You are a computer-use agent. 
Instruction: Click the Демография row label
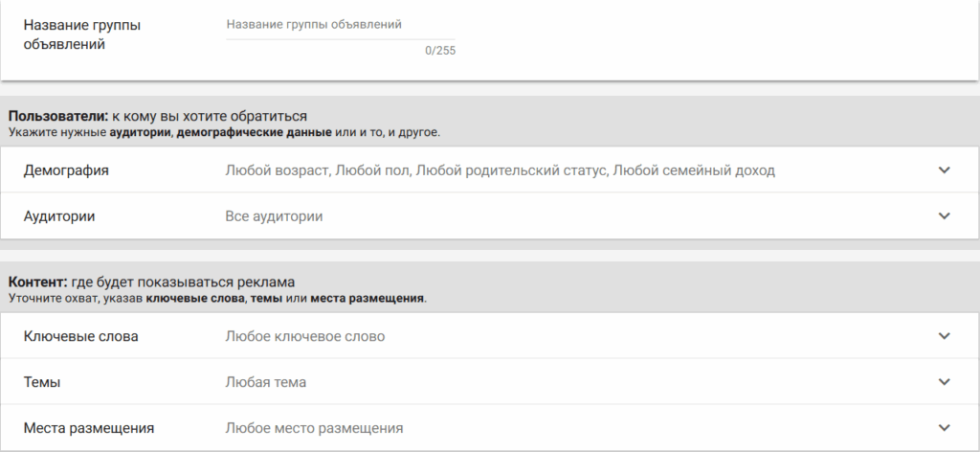coord(66,170)
